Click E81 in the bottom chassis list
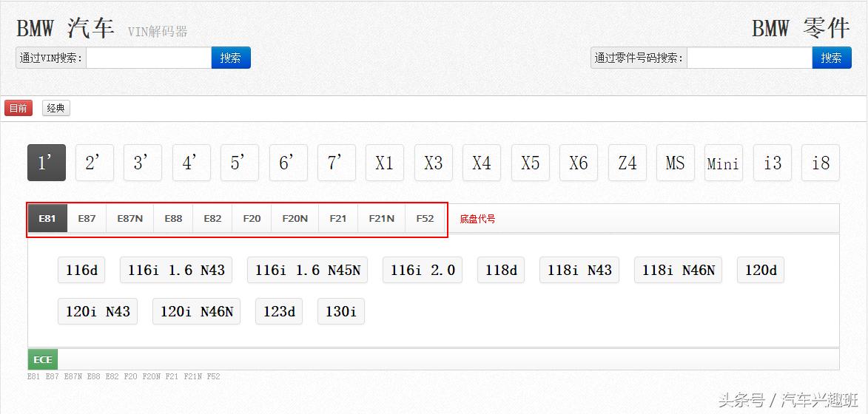The image size is (868, 414). (x=34, y=376)
